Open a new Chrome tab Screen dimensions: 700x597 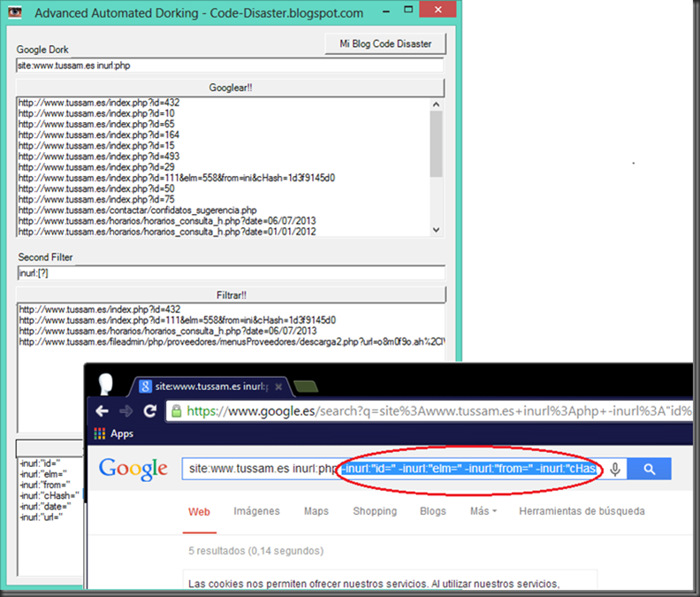tap(306, 387)
